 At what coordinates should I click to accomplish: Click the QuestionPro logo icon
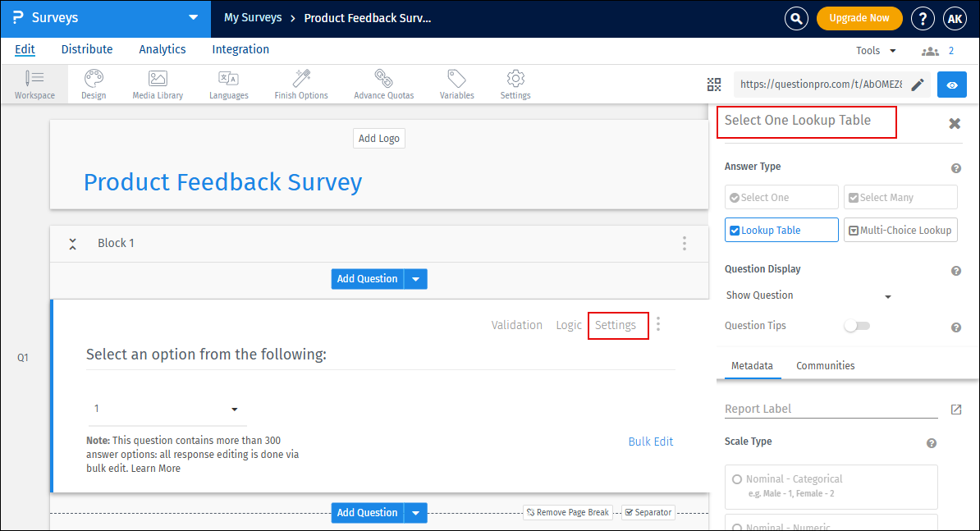(x=18, y=17)
